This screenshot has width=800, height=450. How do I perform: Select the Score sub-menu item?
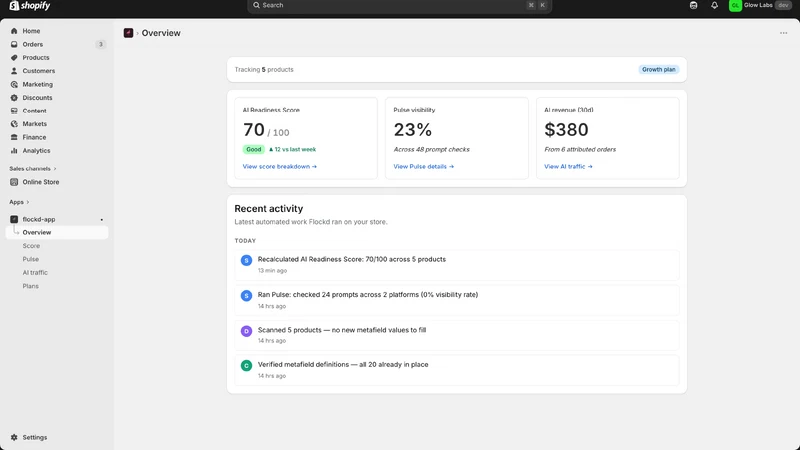(x=31, y=245)
